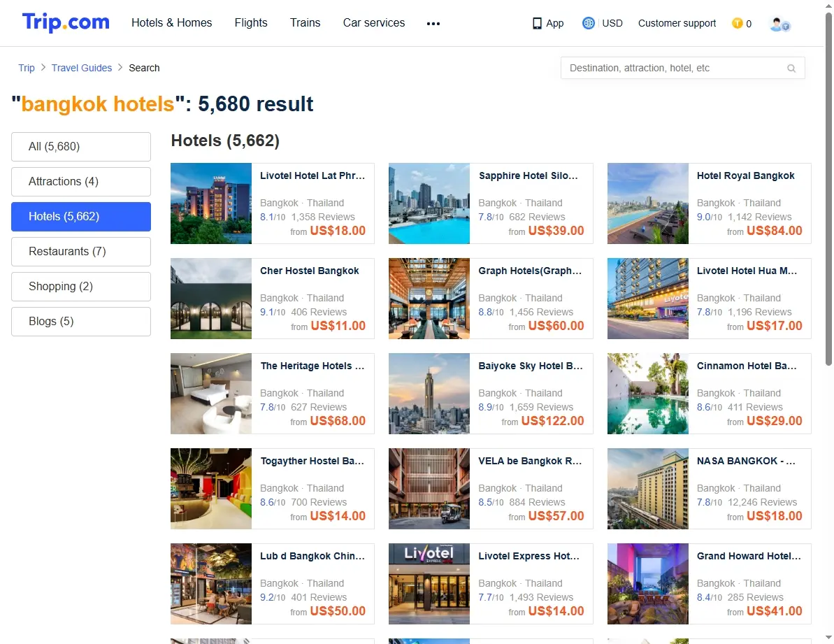Click US$11.00 price on Cher Hostel
Image resolution: width=834 pixels, height=644 pixels.
[338, 326]
